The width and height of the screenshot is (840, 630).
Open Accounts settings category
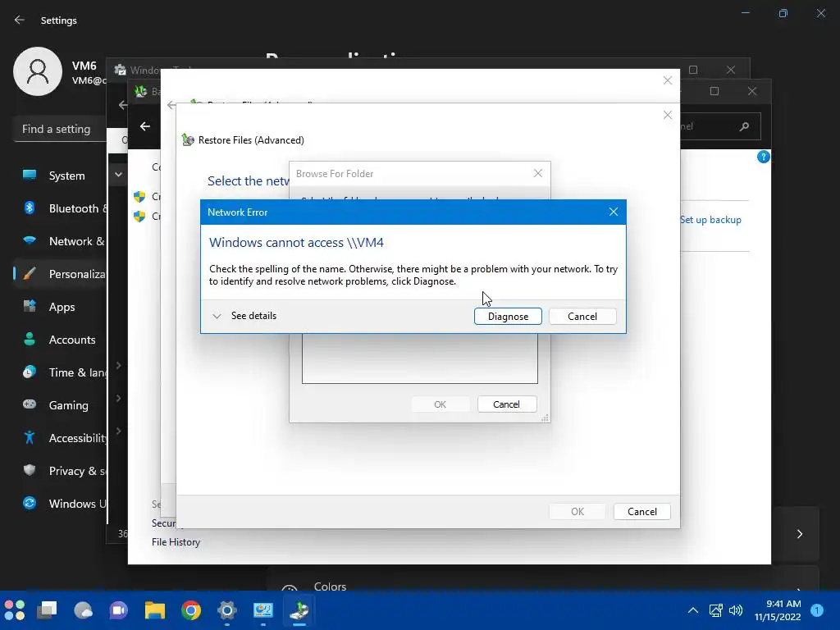click(60, 340)
